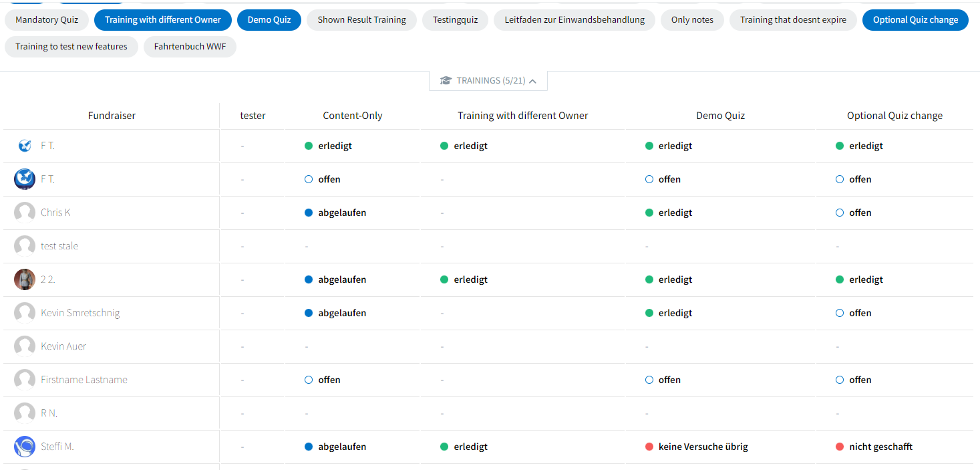
Task: Click the Demo Quiz column header
Action: [x=720, y=116]
